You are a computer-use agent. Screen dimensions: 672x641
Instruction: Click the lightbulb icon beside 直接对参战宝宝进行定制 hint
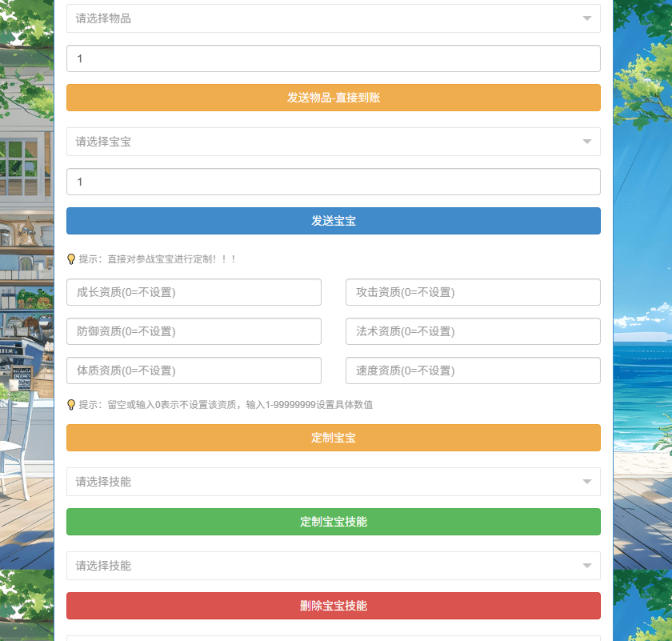point(71,259)
